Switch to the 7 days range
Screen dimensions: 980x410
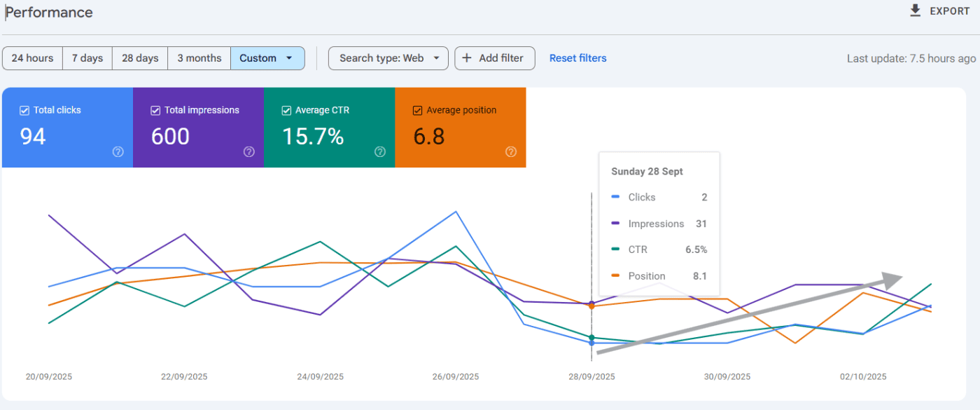(x=87, y=58)
